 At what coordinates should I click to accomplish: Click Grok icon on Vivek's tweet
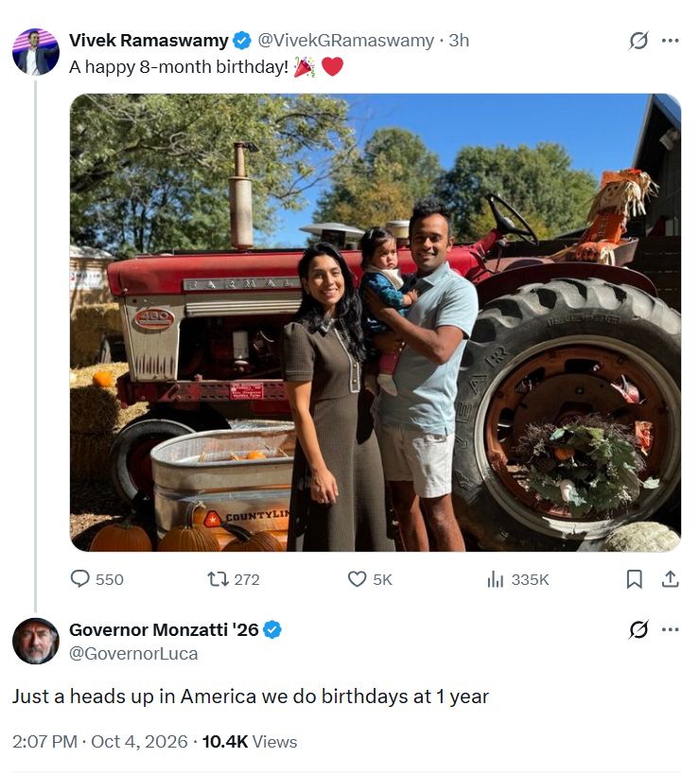[639, 41]
